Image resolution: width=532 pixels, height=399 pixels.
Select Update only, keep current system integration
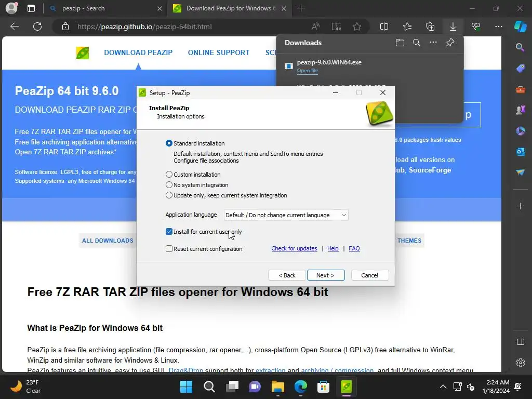pyautogui.click(x=169, y=195)
